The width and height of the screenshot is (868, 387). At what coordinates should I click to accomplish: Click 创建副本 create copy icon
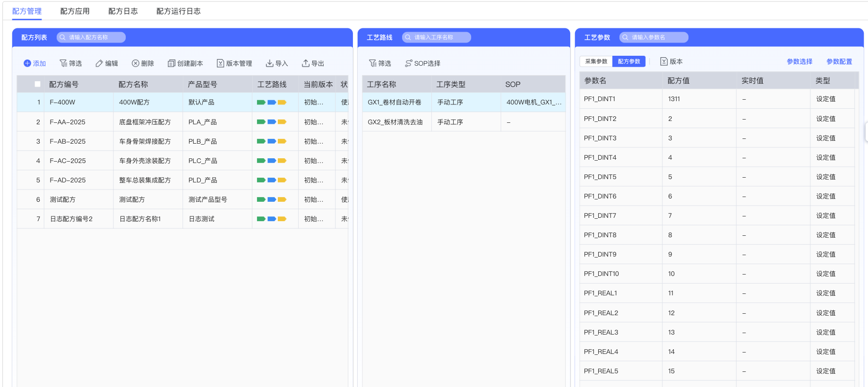click(172, 63)
